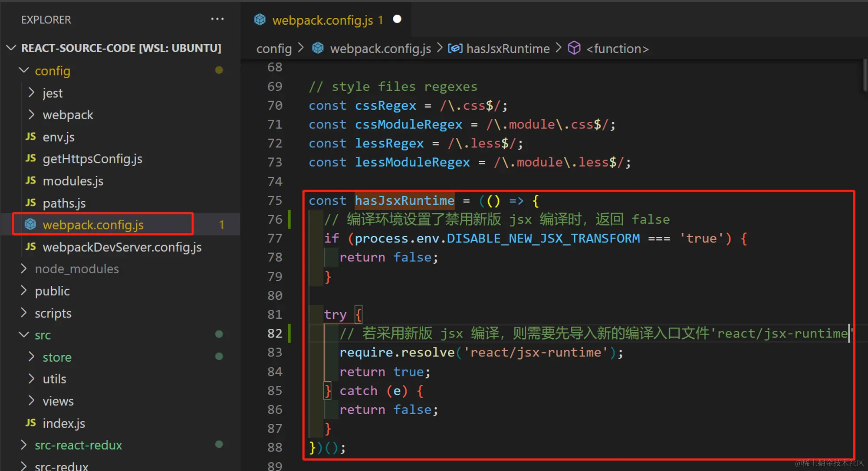Click the Explorer more actions ellipsis
Image resolution: width=868 pixels, height=471 pixels.
[x=217, y=19]
